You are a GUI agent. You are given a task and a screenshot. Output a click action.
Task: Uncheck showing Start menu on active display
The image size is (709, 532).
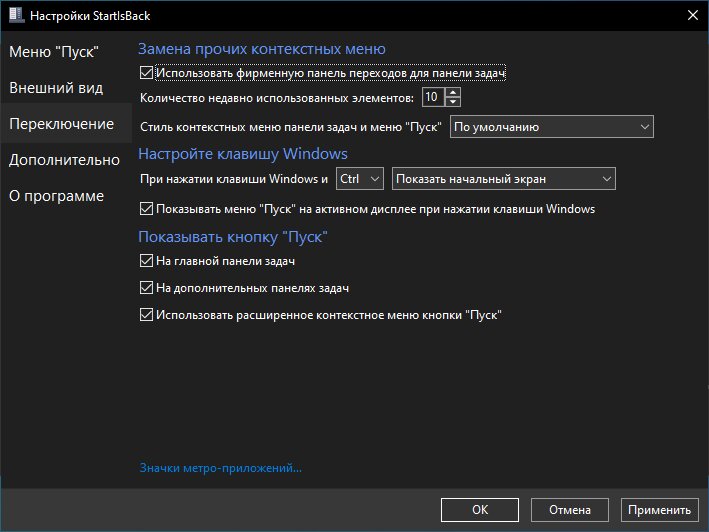[146, 208]
